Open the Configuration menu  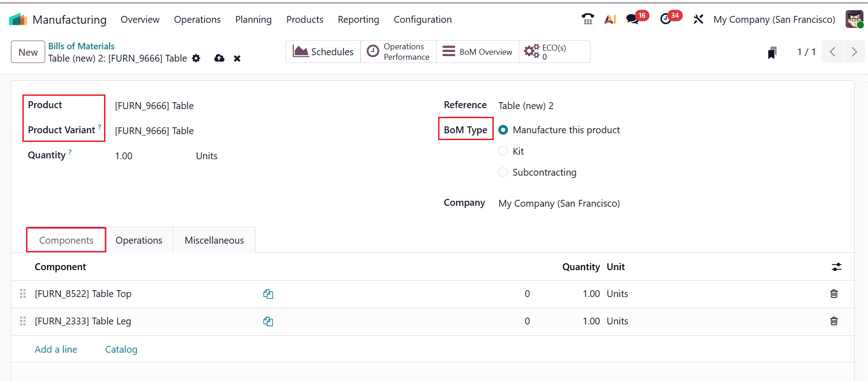point(423,20)
